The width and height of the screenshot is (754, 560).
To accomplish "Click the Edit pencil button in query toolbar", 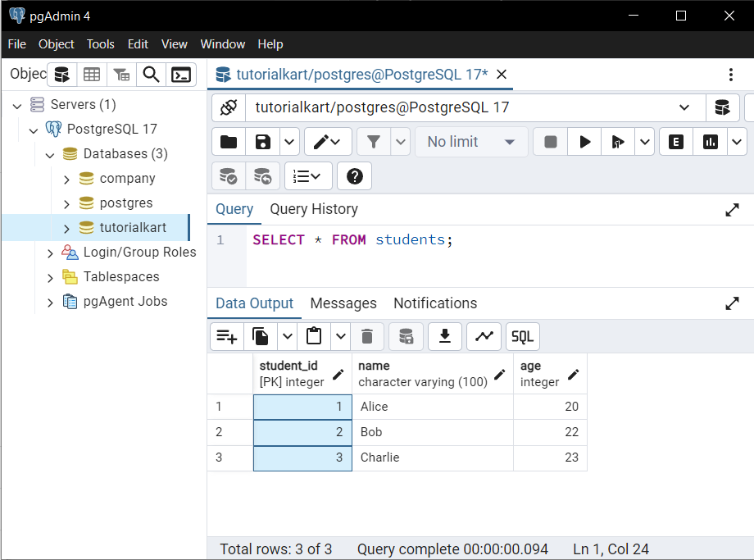I will pyautogui.click(x=328, y=142).
